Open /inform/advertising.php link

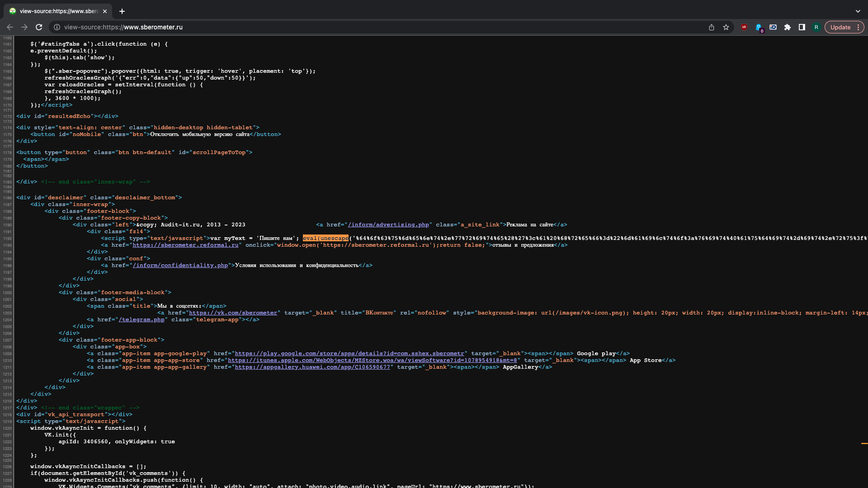tap(388, 225)
